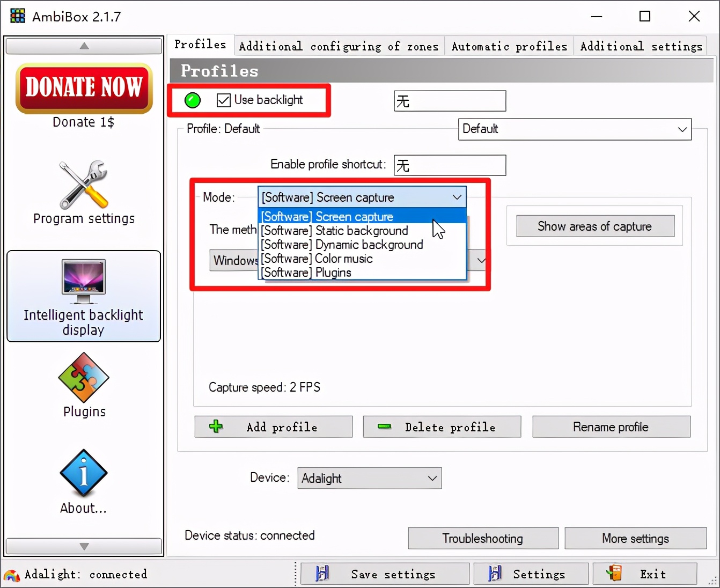Screen dimensions: 720x588
Task: Click the sidebar scroll up arrow
Action: (x=84, y=46)
